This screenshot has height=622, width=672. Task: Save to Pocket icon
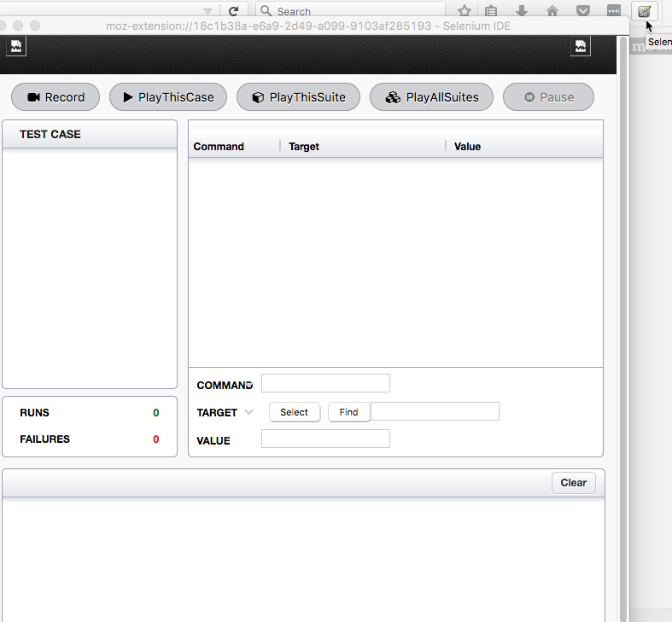coord(583,11)
